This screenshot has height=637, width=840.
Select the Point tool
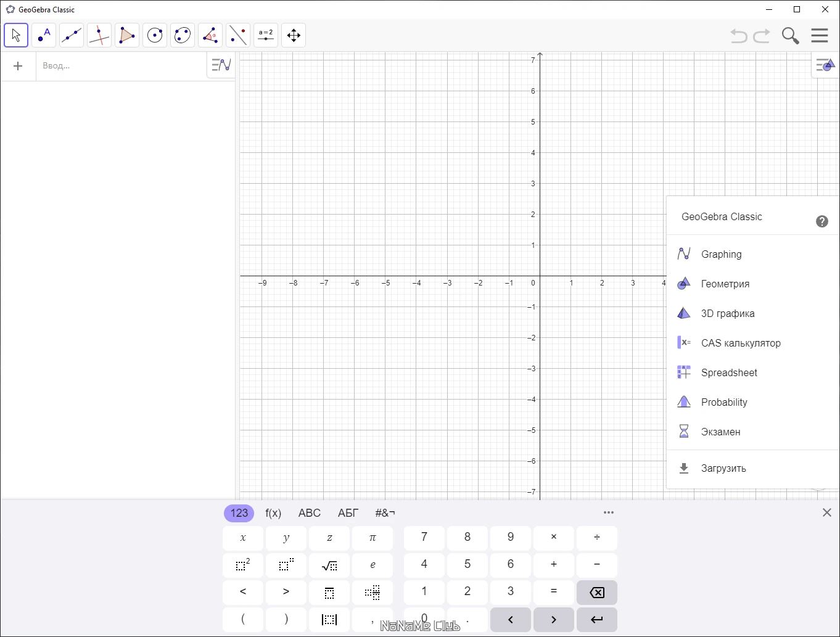click(x=44, y=35)
